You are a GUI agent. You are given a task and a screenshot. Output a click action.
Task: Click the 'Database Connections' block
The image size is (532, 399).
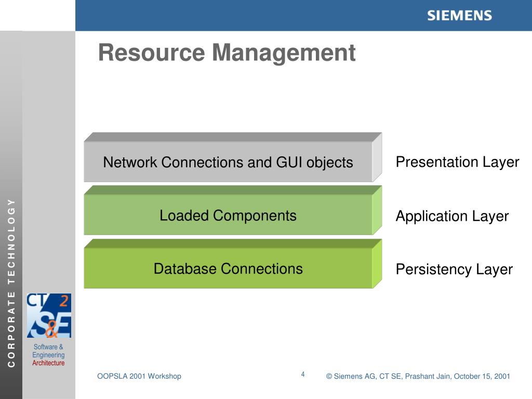pyautogui.click(x=233, y=263)
